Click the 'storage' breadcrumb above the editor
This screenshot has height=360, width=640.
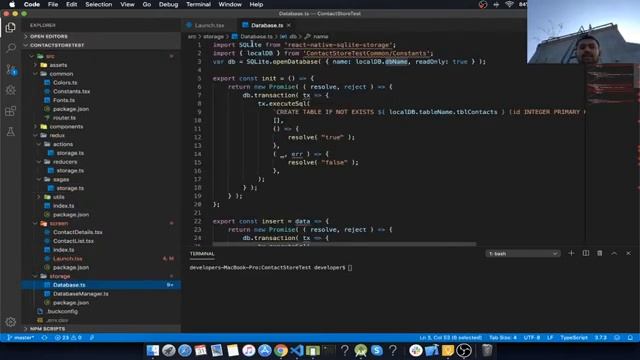213,37
